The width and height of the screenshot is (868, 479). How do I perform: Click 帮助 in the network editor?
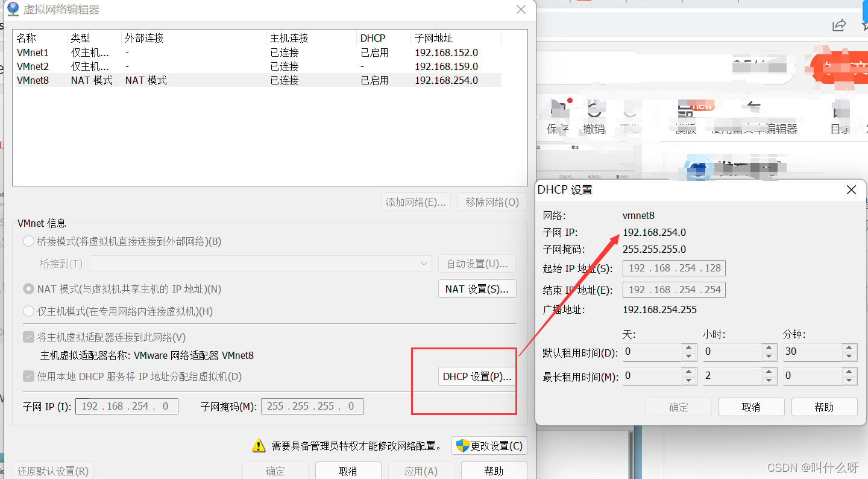tap(494, 471)
